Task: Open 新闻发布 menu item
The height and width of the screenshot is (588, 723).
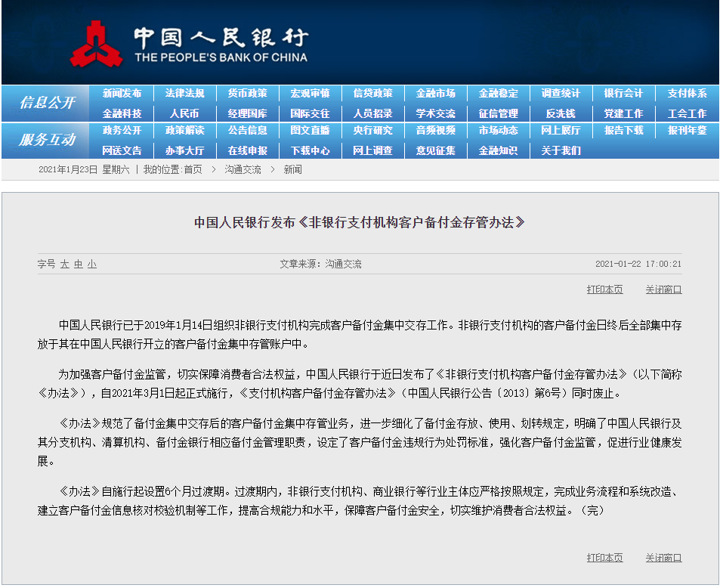Action: tap(122, 93)
